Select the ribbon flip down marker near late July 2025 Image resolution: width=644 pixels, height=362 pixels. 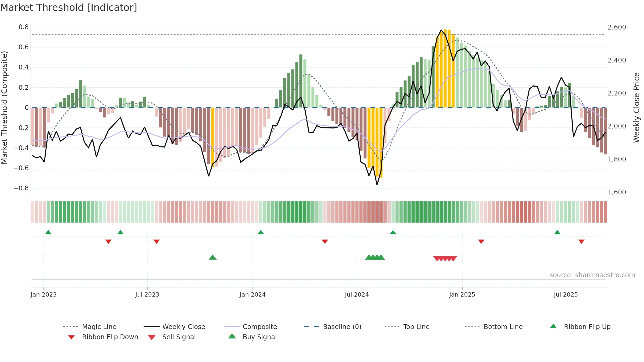tap(581, 242)
